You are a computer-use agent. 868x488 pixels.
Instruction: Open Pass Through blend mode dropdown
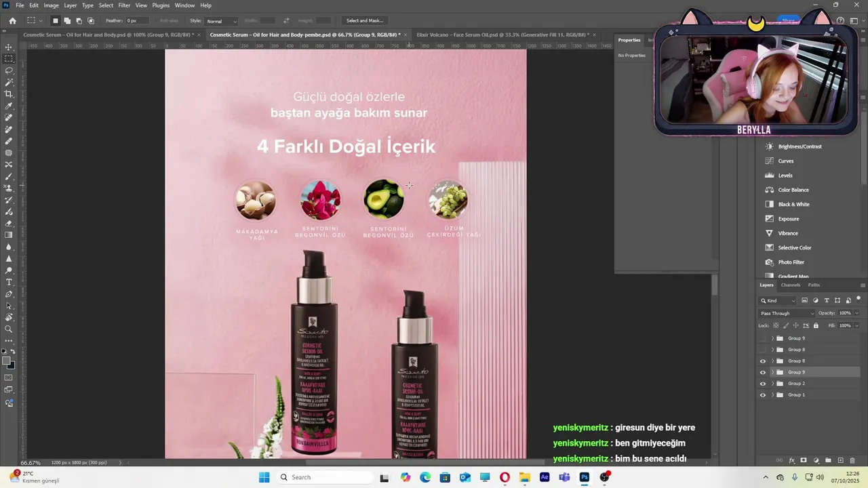[x=787, y=313]
